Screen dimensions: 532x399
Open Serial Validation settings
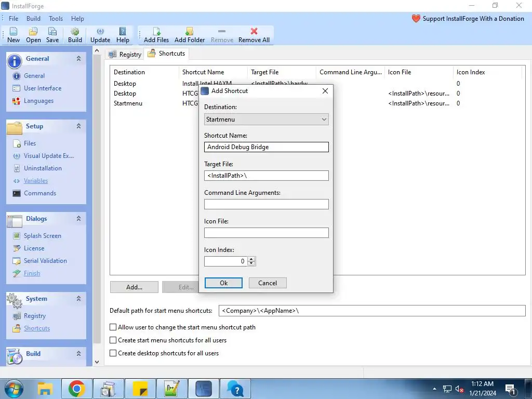click(x=45, y=261)
